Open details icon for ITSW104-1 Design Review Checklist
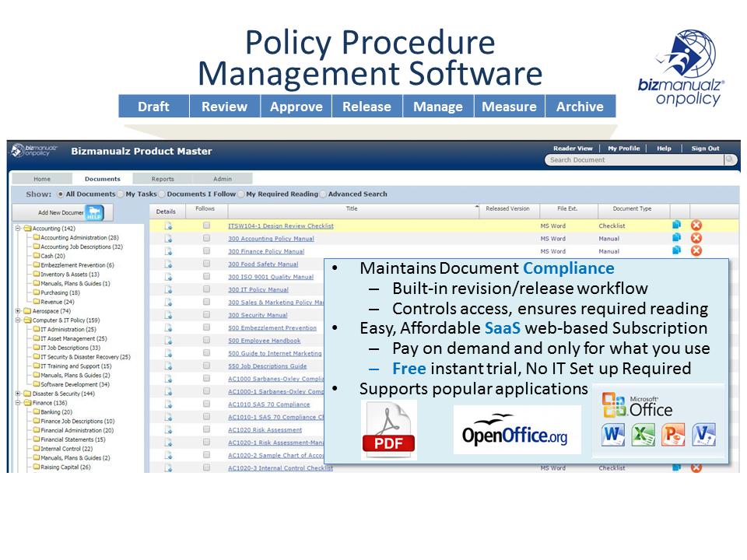This screenshot has width=747, height=560. [168, 226]
